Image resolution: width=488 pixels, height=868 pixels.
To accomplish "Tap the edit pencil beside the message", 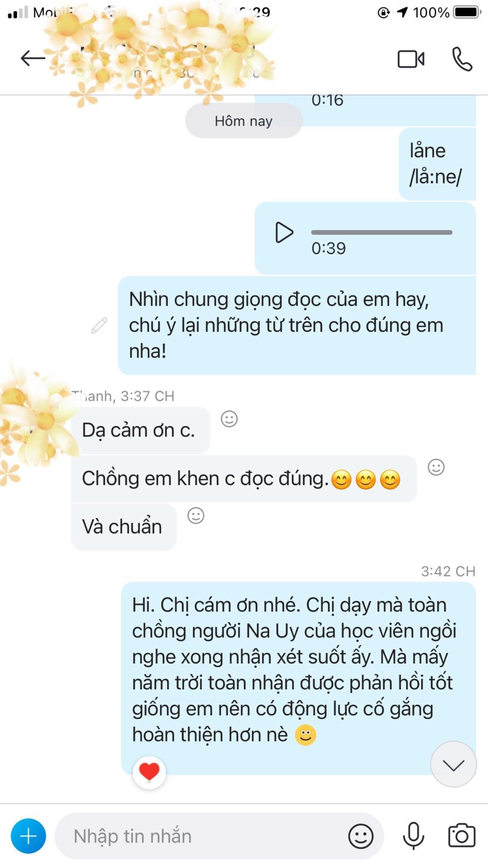I will [x=99, y=325].
